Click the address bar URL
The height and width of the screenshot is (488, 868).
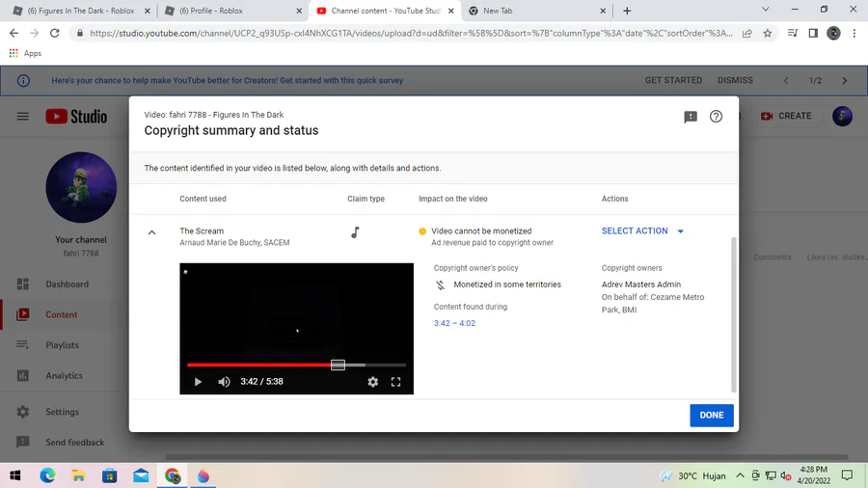pos(411,33)
